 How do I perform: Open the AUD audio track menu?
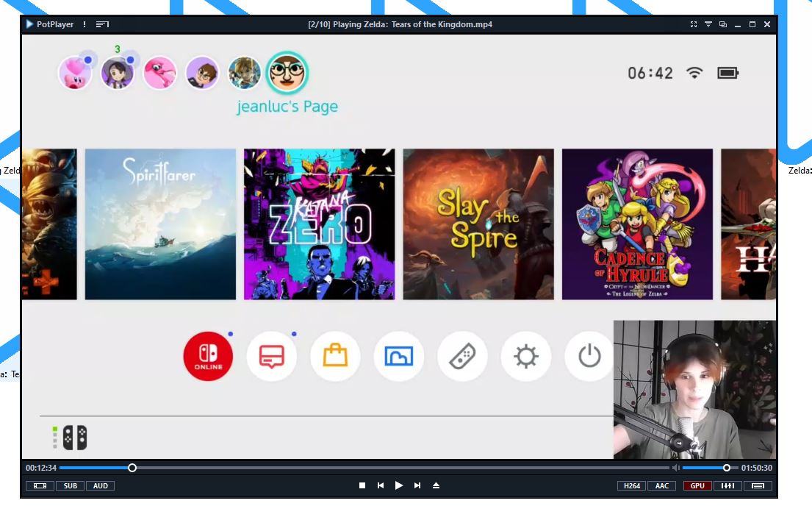pos(101,486)
